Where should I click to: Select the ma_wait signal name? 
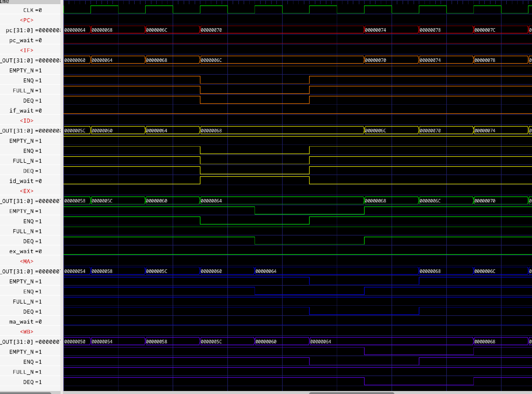(x=21, y=322)
